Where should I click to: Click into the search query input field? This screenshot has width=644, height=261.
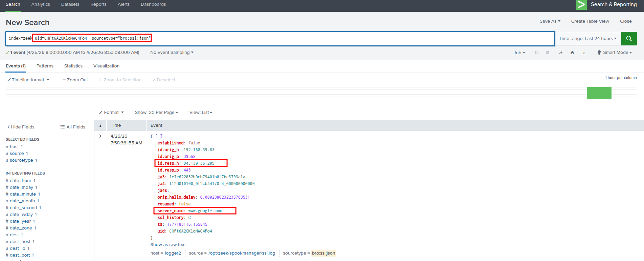point(280,39)
